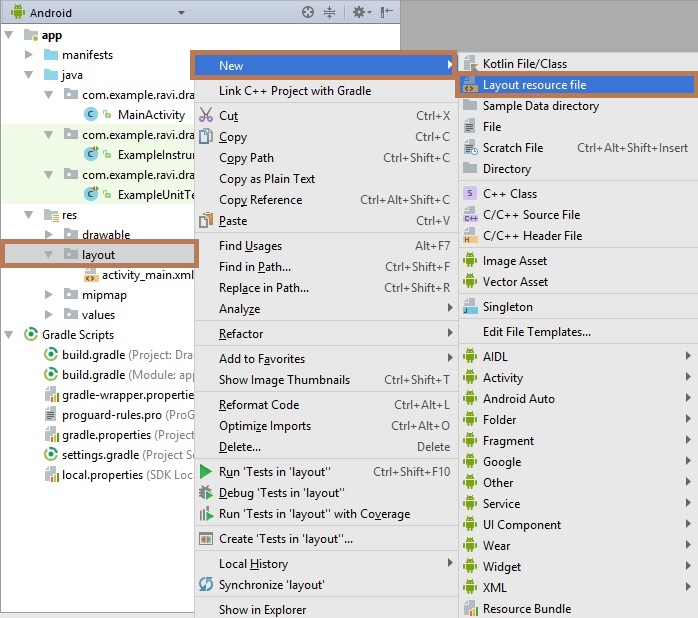Choose Optimize Imports
Screen dimensions: 698x618
[x=326, y=426]
